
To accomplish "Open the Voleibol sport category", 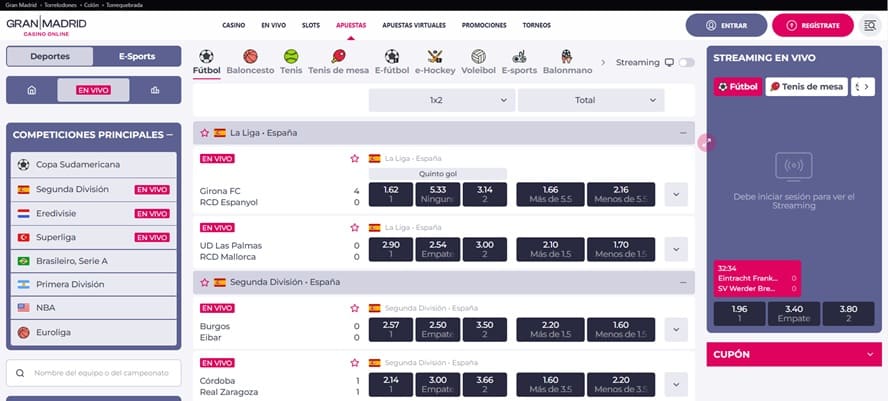I will tap(479, 57).
